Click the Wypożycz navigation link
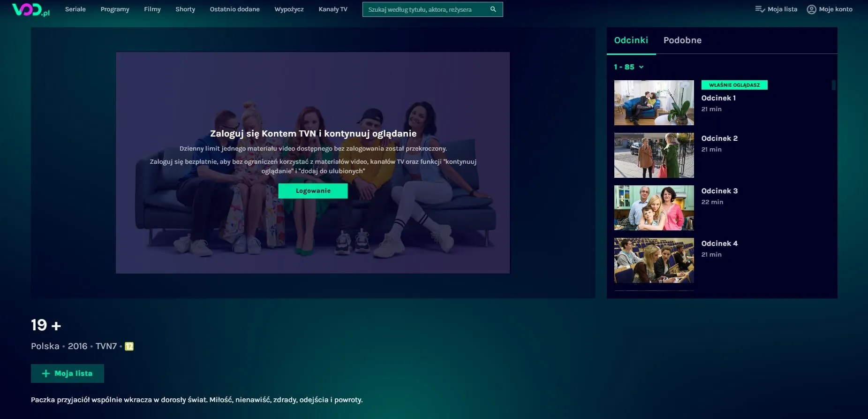The width and height of the screenshot is (868, 419). tap(289, 9)
